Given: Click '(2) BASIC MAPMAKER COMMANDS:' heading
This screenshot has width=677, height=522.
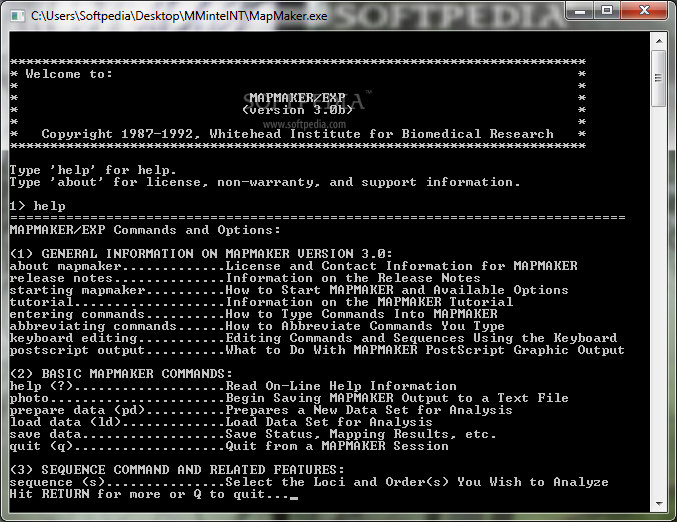Looking at the screenshot, I should 121,374.
